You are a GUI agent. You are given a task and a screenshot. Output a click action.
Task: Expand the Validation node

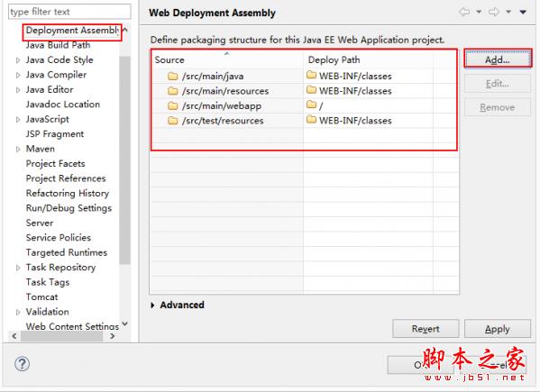click(x=18, y=312)
